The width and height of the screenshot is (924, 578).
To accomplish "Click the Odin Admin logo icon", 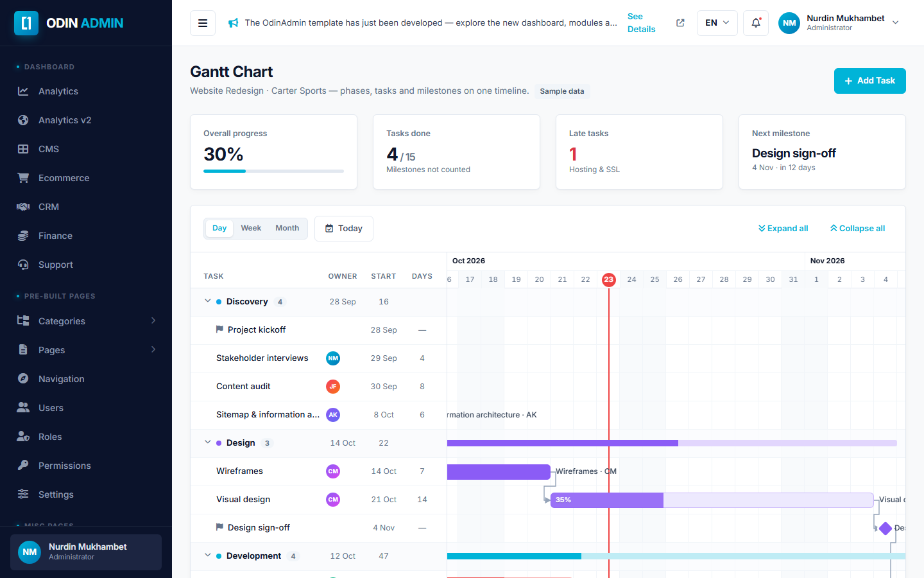I will [x=26, y=23].
